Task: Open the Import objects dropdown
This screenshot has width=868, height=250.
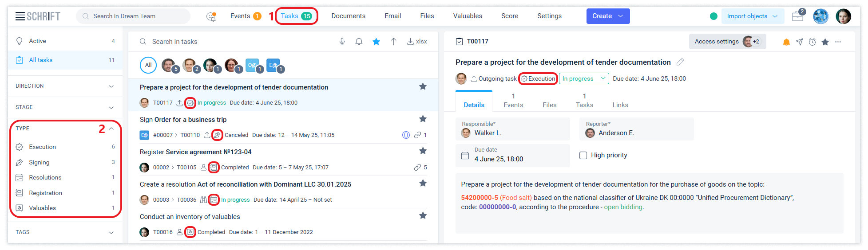Action: (752, 16)
